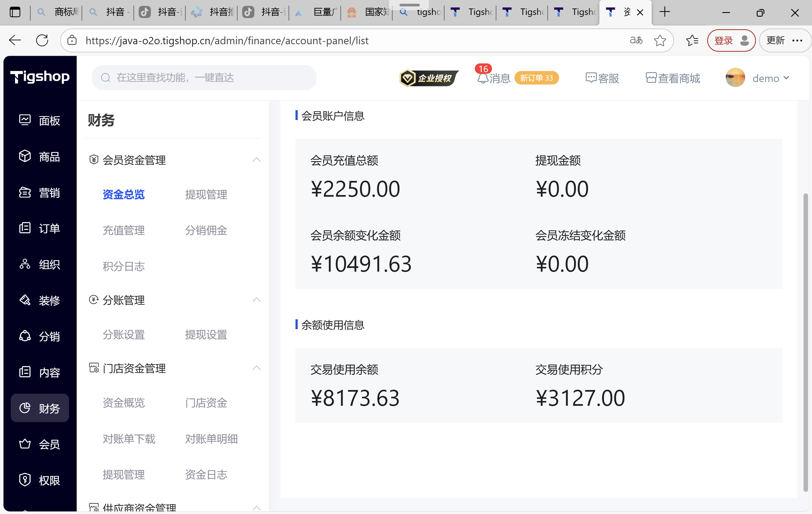
Task: Click the 企业授权 enterprise license badge
Action: coord(429,78)
